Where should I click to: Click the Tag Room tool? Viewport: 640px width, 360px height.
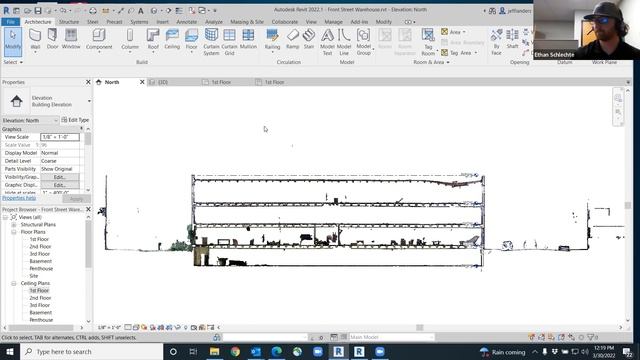click(428, 42)
